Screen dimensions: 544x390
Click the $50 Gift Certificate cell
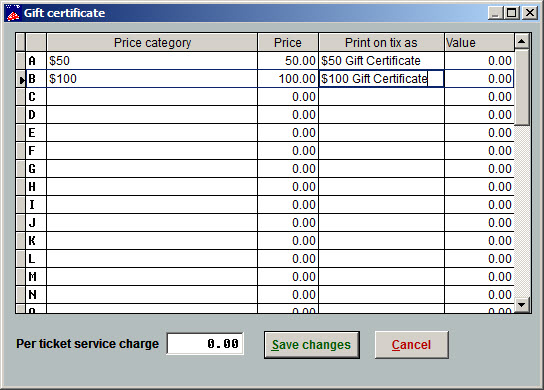[x=381, y=61]
